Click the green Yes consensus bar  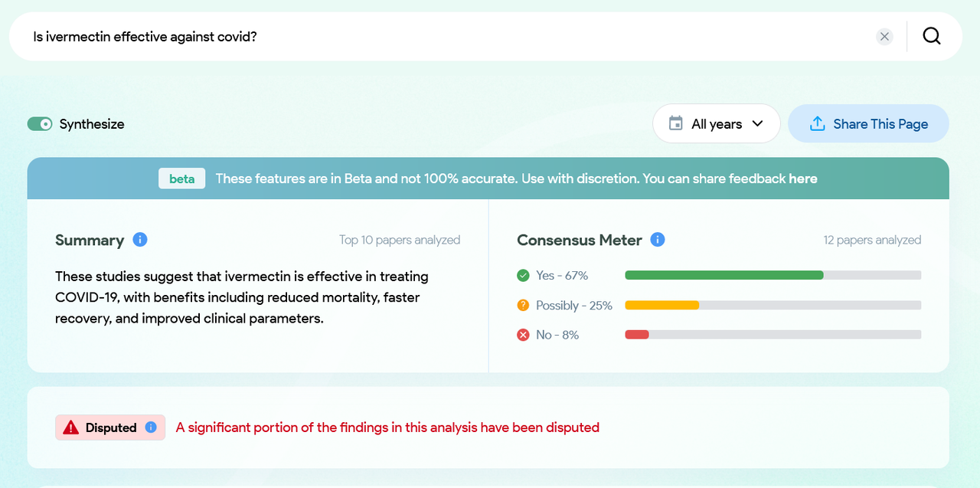click(x=724, y=275)
